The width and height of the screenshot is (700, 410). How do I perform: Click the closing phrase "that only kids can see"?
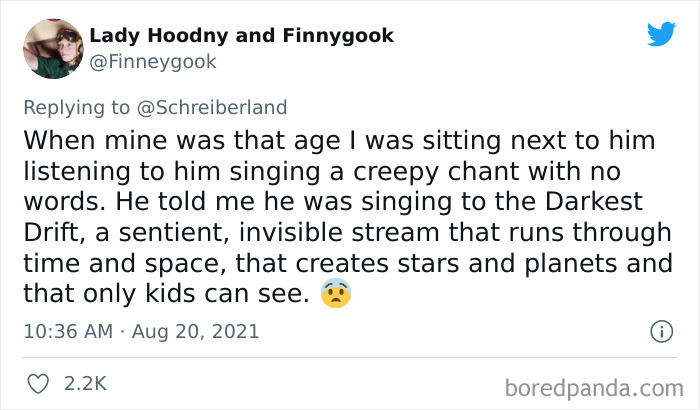click(x=166, y=294)
